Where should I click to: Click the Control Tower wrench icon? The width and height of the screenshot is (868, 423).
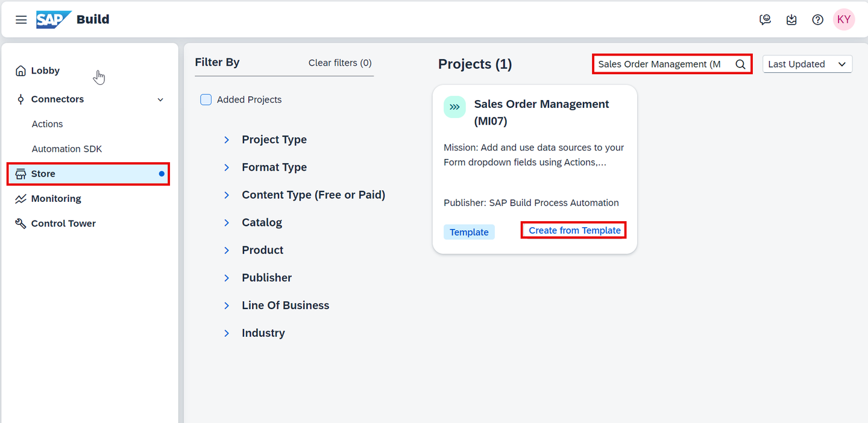(x=20, y=224)
